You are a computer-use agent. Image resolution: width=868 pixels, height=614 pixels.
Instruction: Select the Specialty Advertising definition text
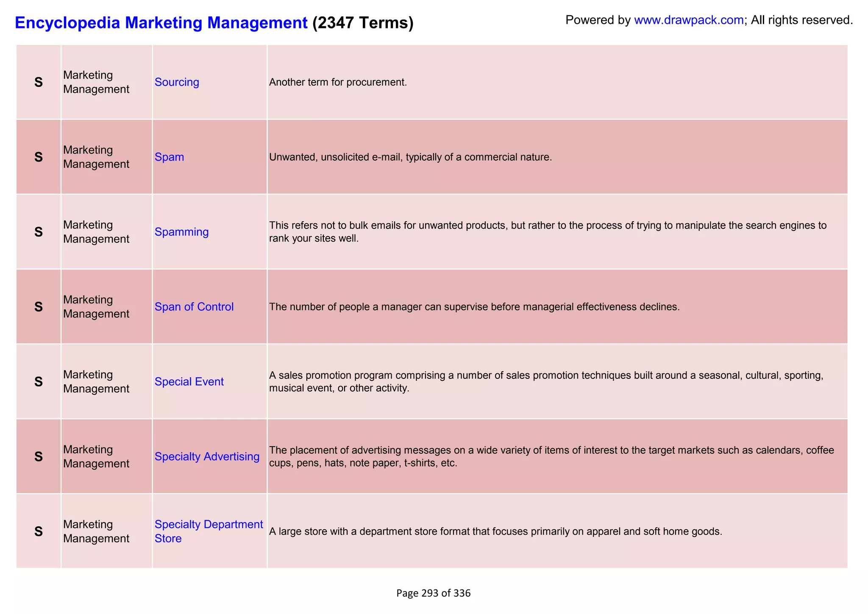(551, 456)
